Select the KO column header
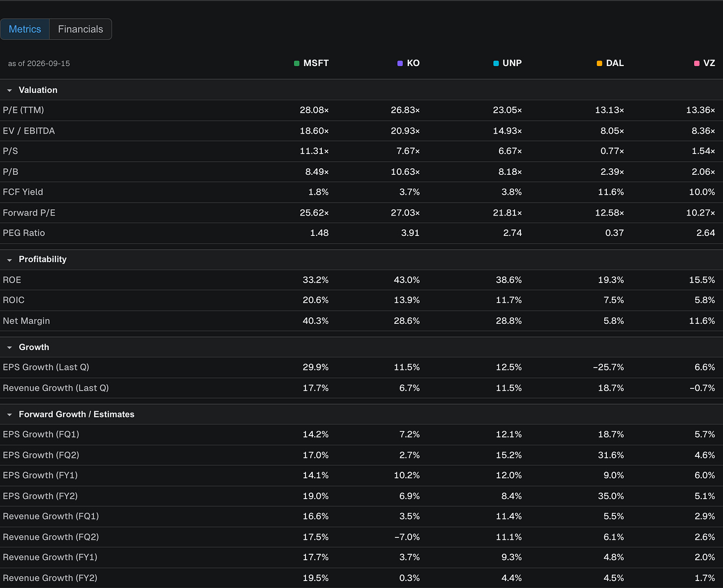Screen dimensions: 723x588 point(413,63)
